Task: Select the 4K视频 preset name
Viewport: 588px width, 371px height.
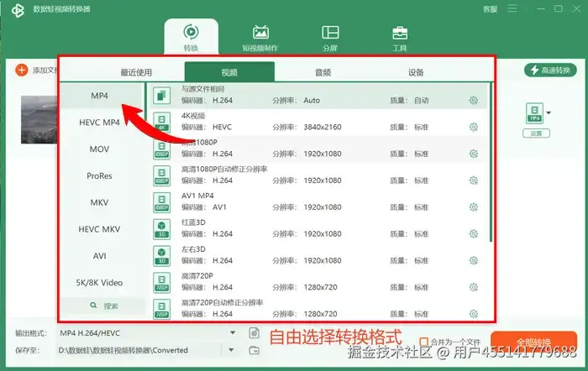Action: [193, 116]
